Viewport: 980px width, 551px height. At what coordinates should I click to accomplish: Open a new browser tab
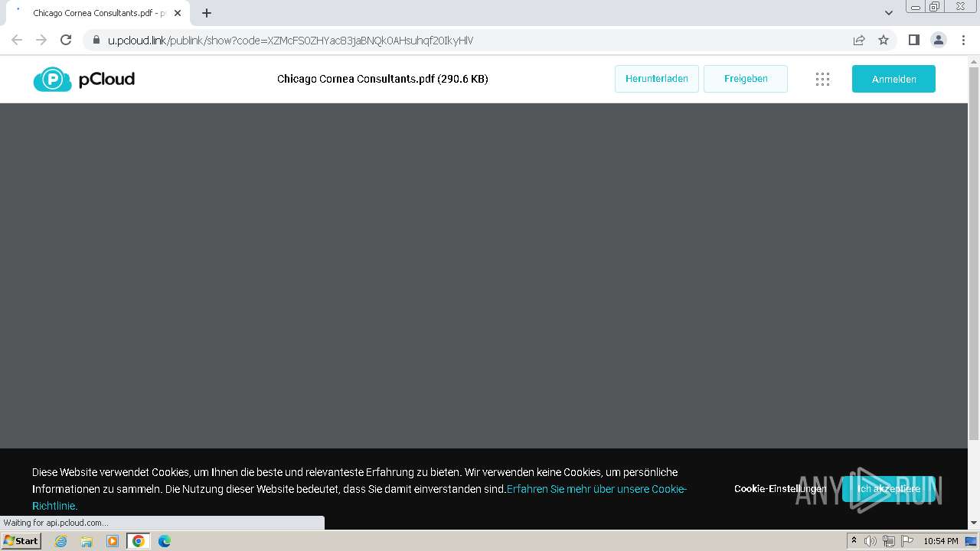pyautogui.click(x=207, y=13)
